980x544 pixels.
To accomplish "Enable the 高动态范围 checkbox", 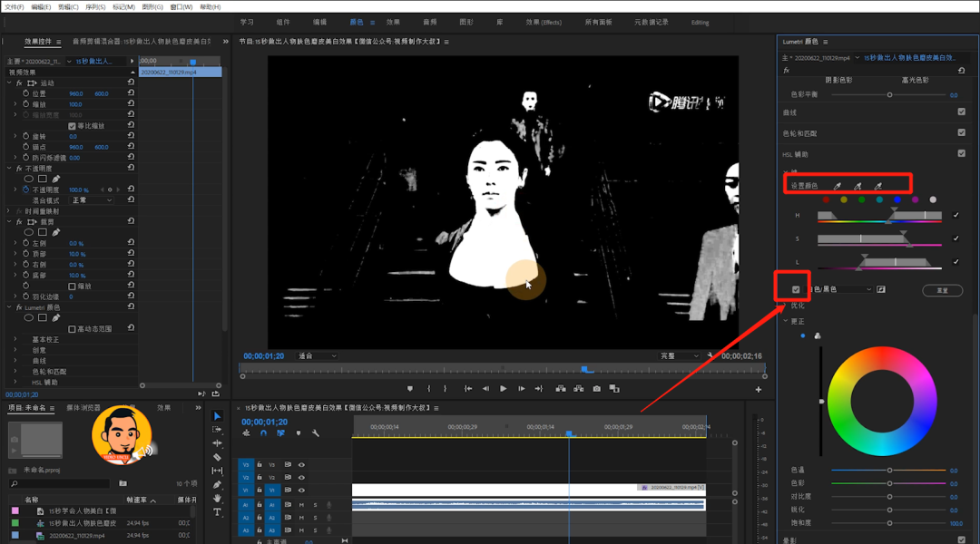I will [x=72, y=329].
